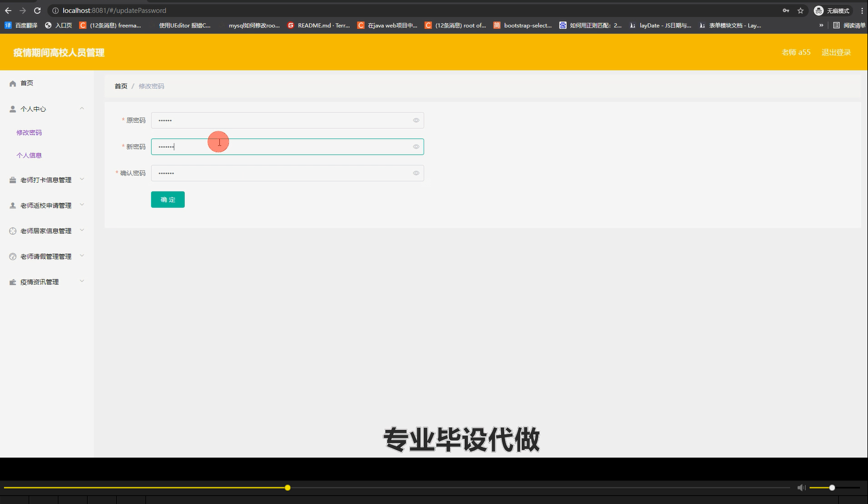Expand the 老师打卡信息管理 chevron
This screenshot has width=868, height=504.
(82, 179)
